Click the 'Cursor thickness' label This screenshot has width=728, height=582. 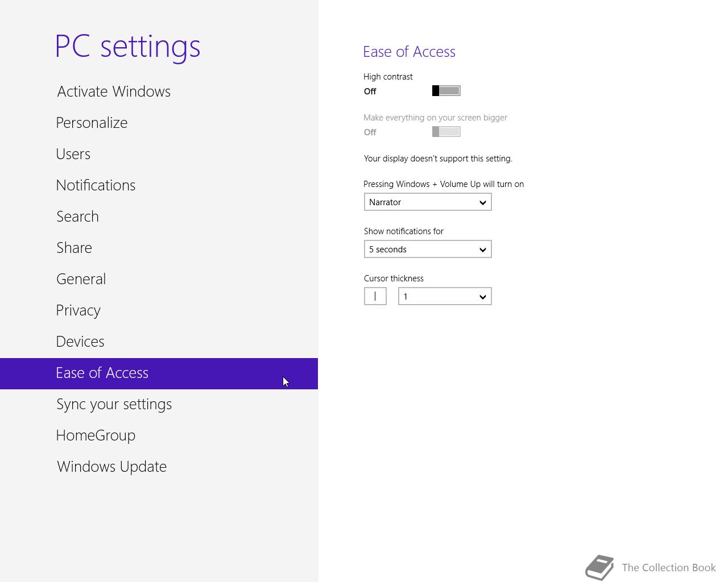coord(394,278)
